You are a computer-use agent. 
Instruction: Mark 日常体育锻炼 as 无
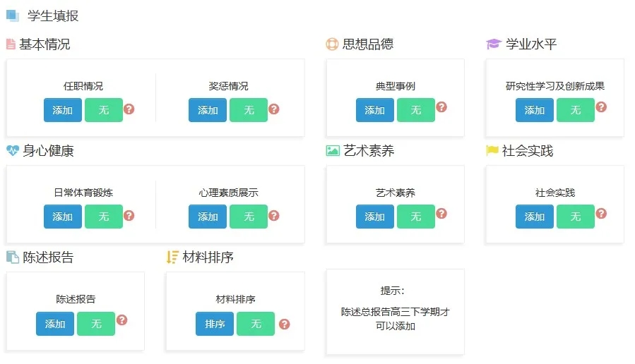[x=104, y=217]
